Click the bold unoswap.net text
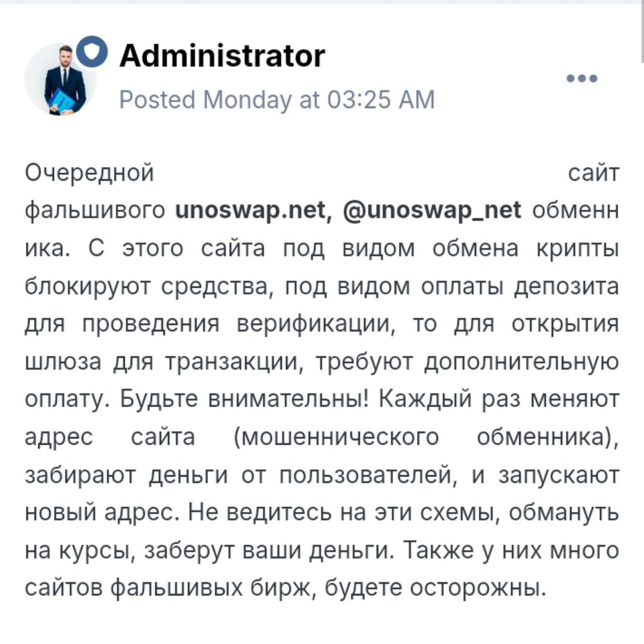 point(250,210)
